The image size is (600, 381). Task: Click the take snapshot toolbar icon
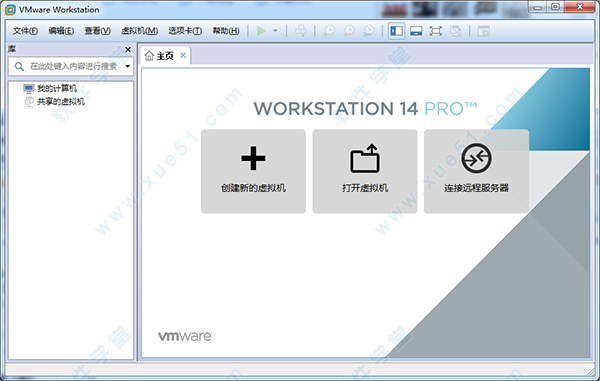[x=329, y=31]
